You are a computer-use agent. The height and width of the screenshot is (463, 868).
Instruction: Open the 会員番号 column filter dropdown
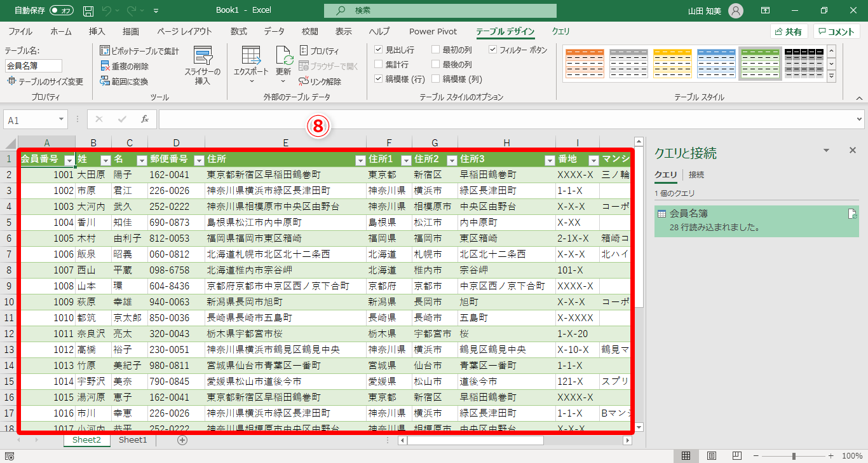tap(69, 160)
